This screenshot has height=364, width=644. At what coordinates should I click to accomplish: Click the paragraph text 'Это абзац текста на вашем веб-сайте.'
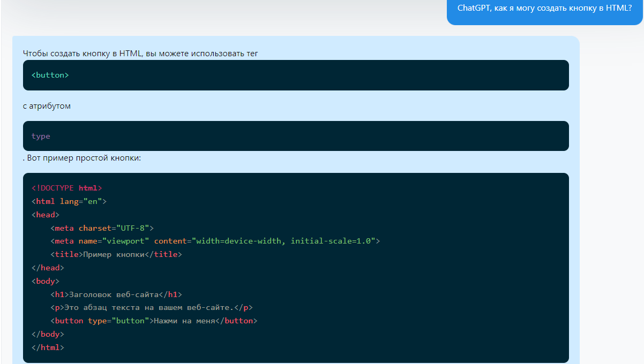(x=149, y=307)
